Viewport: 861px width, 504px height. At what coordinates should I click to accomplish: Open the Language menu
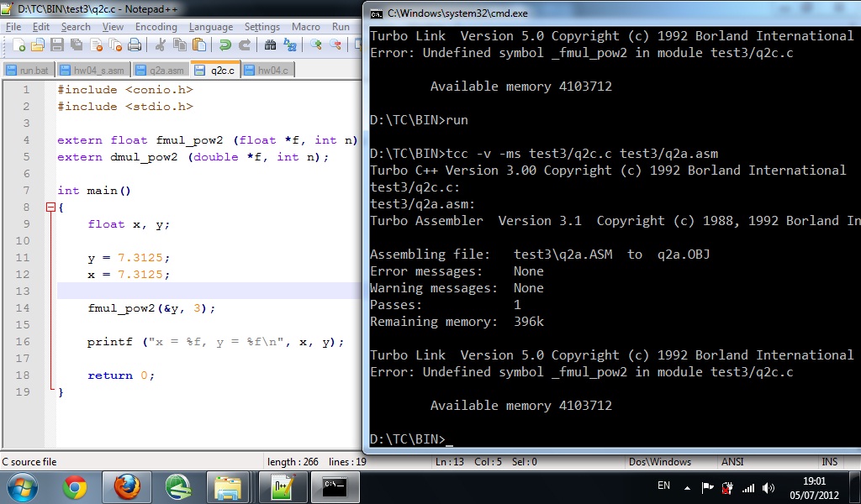pos(210,27)
